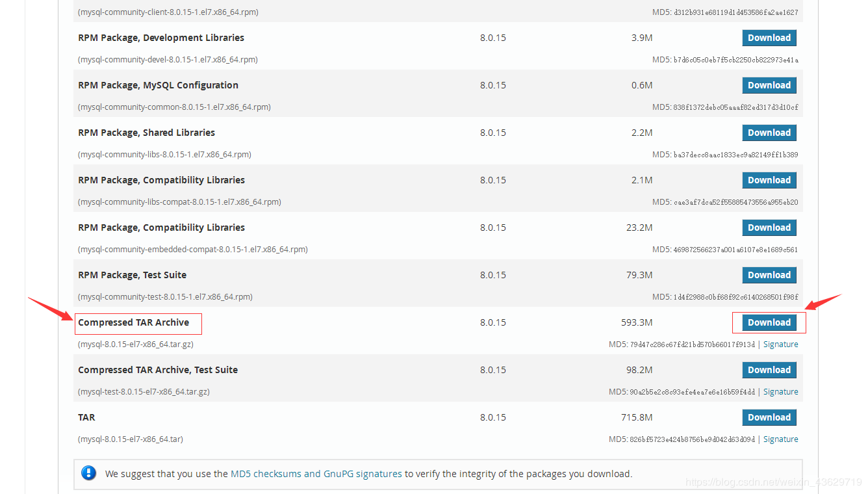This screenshot has width=868, height=494.
Task: Click the blue information icon in the notice
Action: point(89,473)
